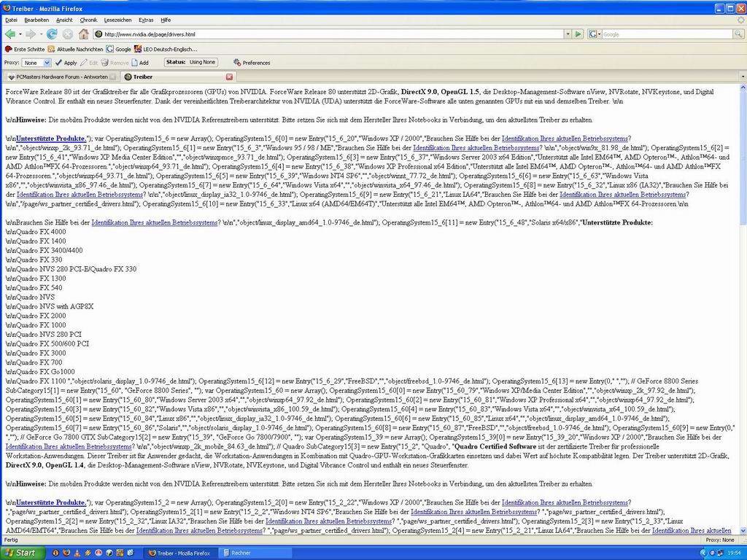Open the Lesezeichen menu

(117, 20)
